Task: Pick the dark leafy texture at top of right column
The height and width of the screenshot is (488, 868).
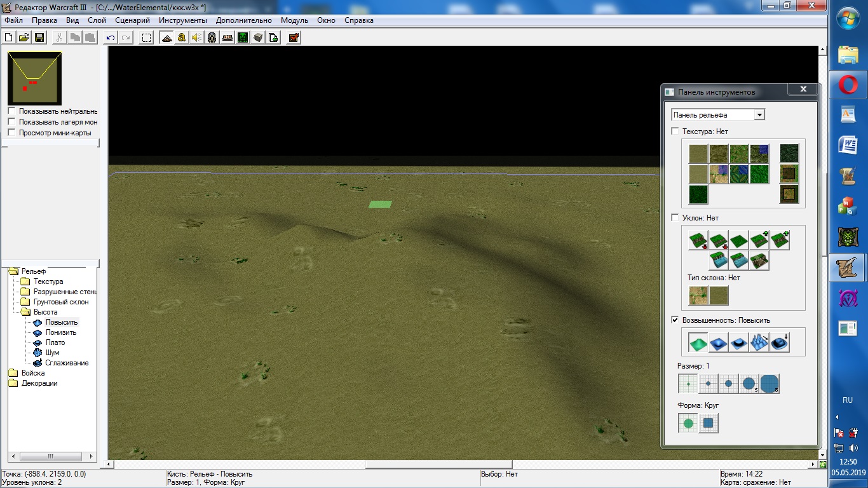Action: (789, 154)
